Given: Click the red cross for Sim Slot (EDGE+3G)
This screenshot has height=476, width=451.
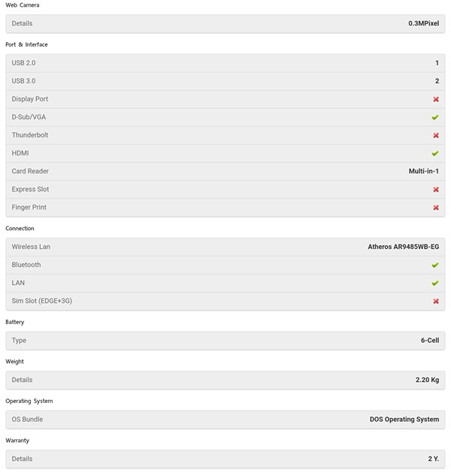Looking at the screenshot, I should pos(435,301).
